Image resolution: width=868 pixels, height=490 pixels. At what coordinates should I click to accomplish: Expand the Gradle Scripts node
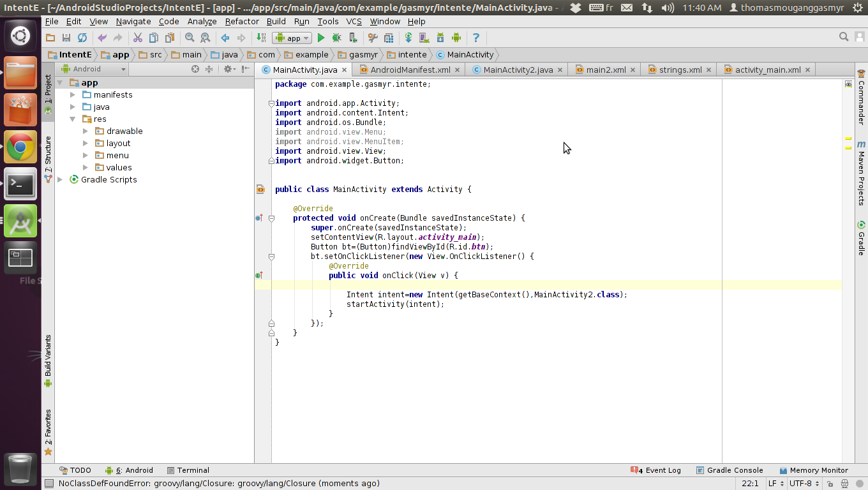click(x=59, y=179)
